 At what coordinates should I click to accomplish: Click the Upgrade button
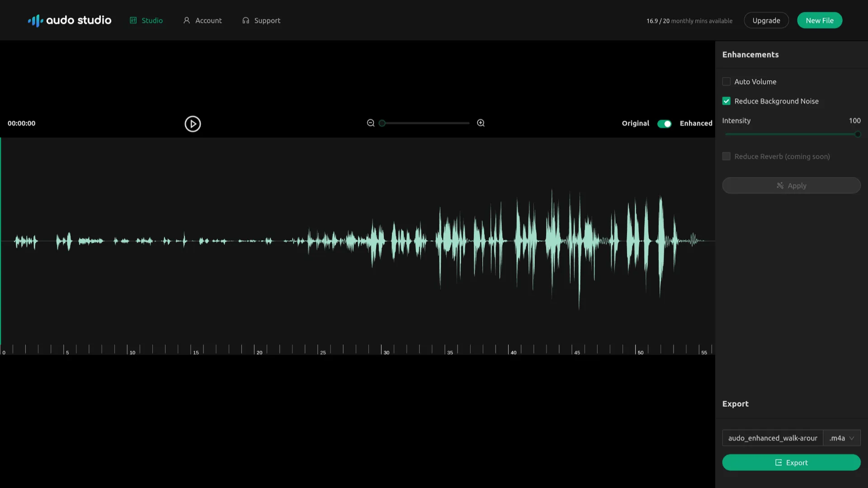click(766, 20)
